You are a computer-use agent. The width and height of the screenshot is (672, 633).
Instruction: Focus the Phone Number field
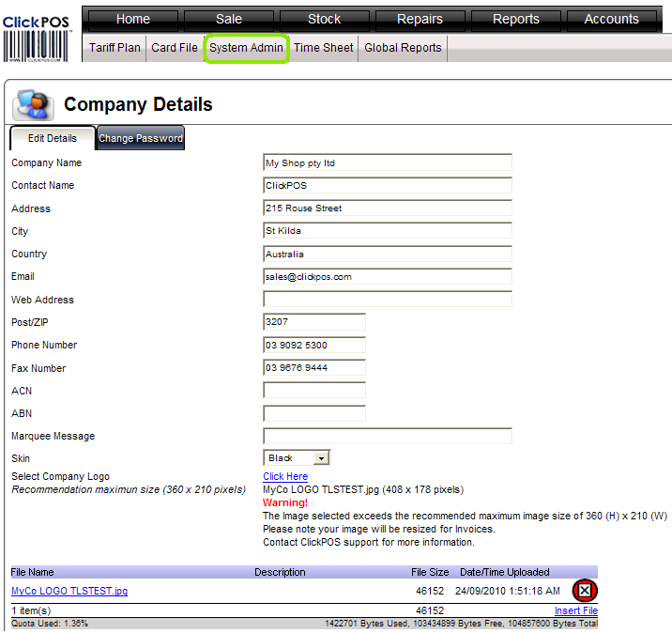314,346
